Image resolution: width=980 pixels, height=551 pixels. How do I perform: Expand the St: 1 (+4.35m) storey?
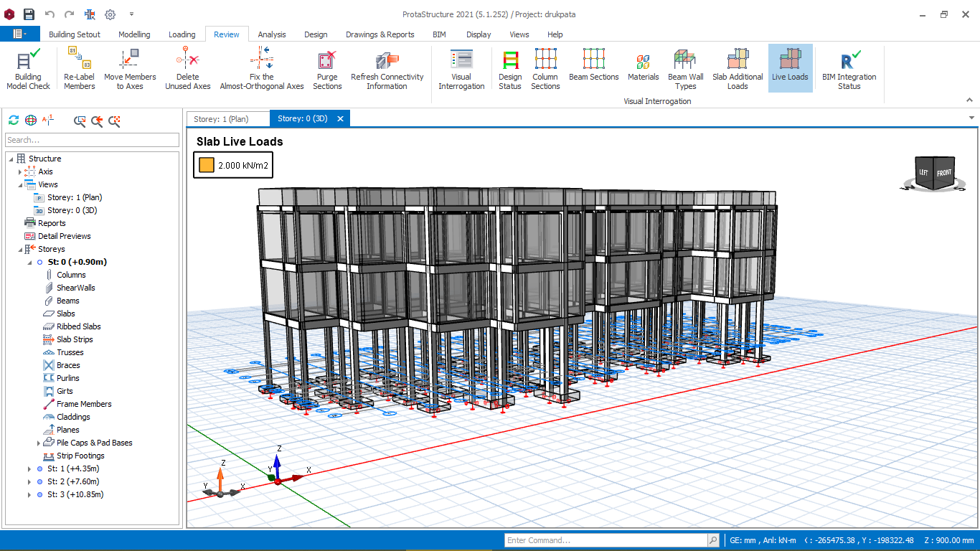point(29,468)
